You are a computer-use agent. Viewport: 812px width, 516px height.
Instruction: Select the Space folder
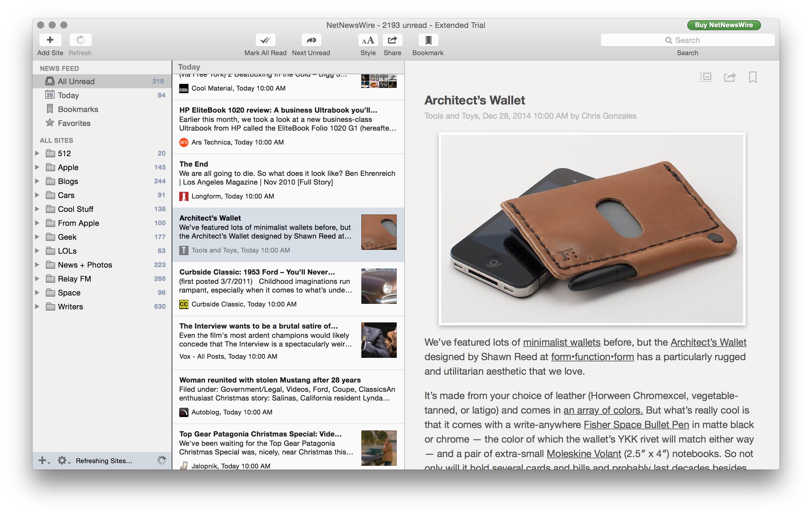point(102,293)
